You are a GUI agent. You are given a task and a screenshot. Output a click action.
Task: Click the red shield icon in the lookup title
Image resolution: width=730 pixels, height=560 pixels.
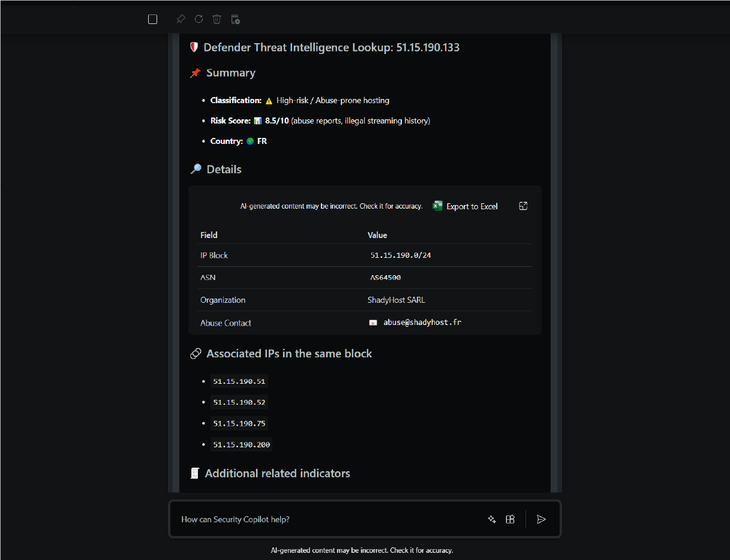point(194,47)
